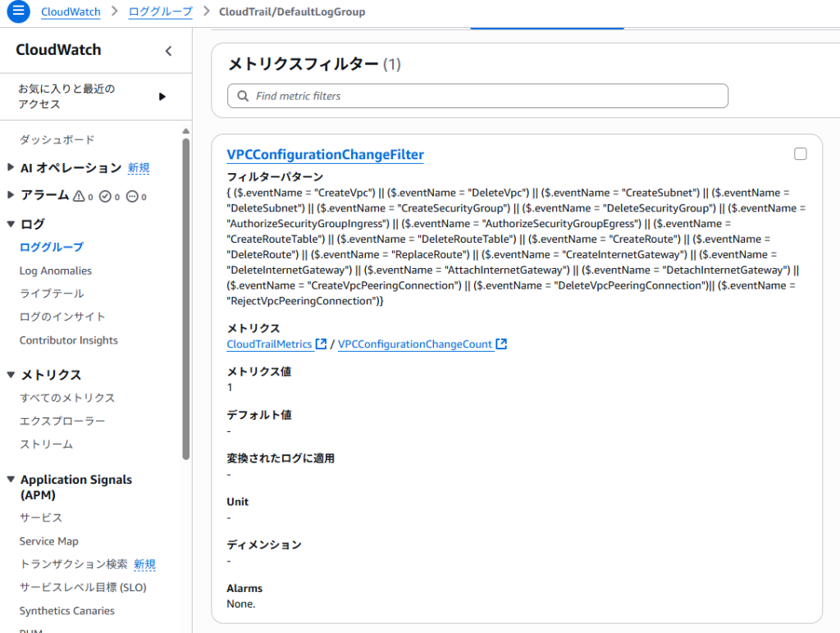Click the Unit label
This screenshot has height=633, width=840.
pos(237,502)
